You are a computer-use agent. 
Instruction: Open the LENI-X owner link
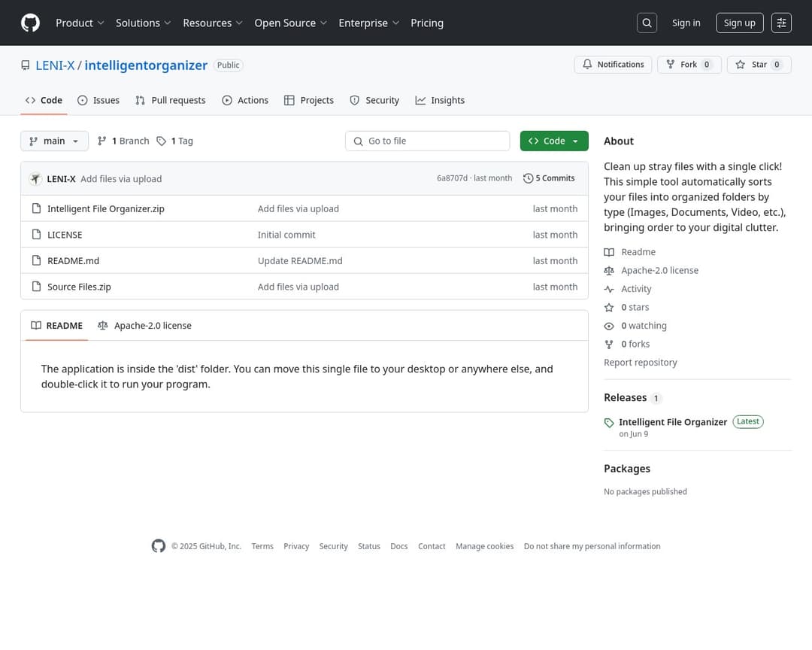55,65
